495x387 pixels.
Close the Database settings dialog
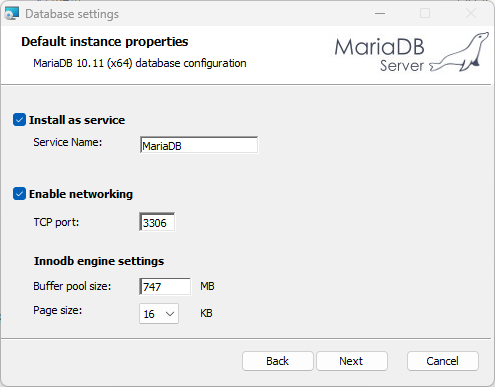click(x=471, y=14)
